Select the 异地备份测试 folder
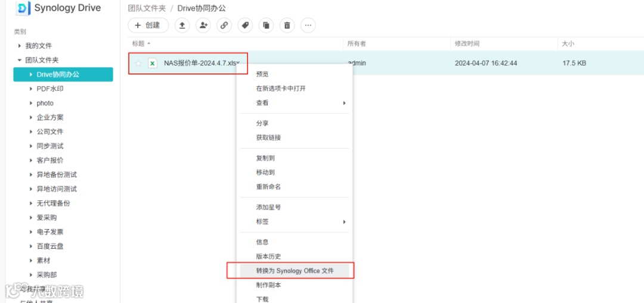The width and height of the screenshot is (644, 303). (57, 175)
